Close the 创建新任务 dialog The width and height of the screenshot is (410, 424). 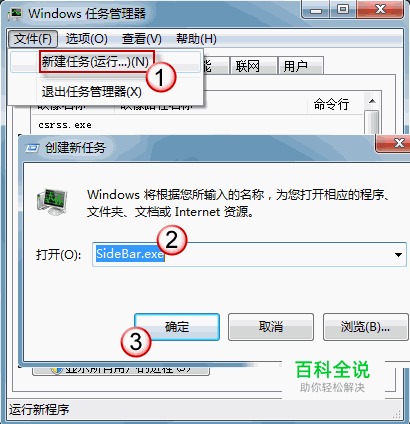[x=393, y=144]
